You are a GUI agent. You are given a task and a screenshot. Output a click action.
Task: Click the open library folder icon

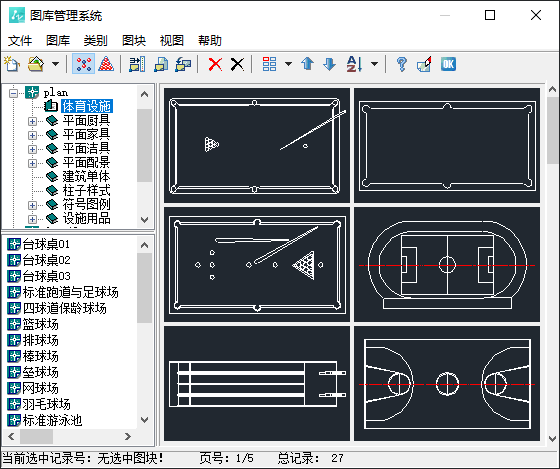[x=36, y=64]
